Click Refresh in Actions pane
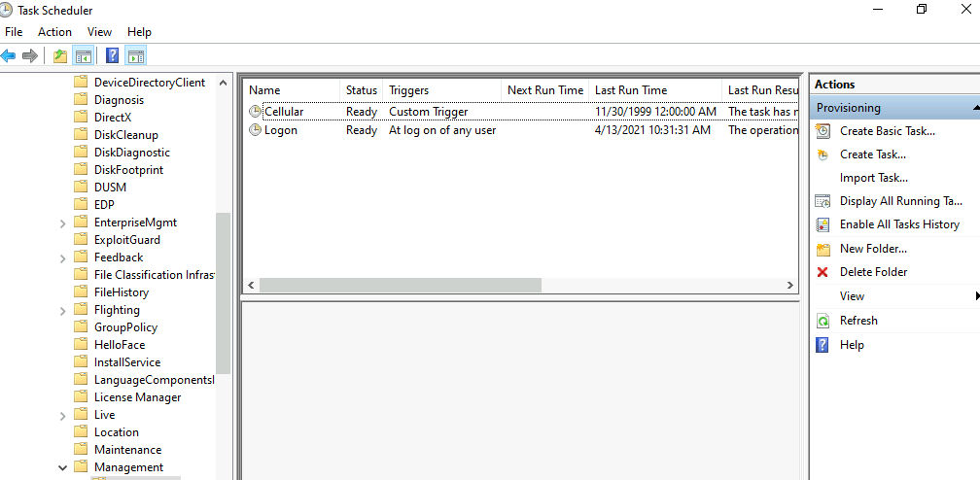Image resolution: width=980 pixels, height=480 pixels. point(858,321)
